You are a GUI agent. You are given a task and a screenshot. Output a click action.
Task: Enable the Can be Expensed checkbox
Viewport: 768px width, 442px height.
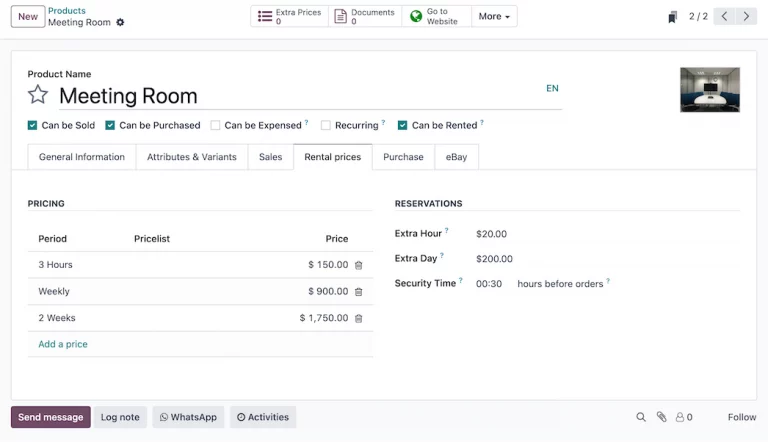[x=215, y=125]
